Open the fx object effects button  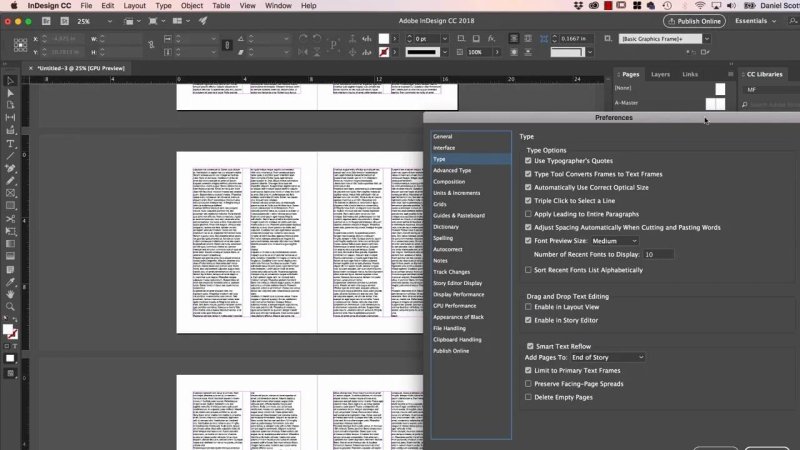tap(491, 39)
